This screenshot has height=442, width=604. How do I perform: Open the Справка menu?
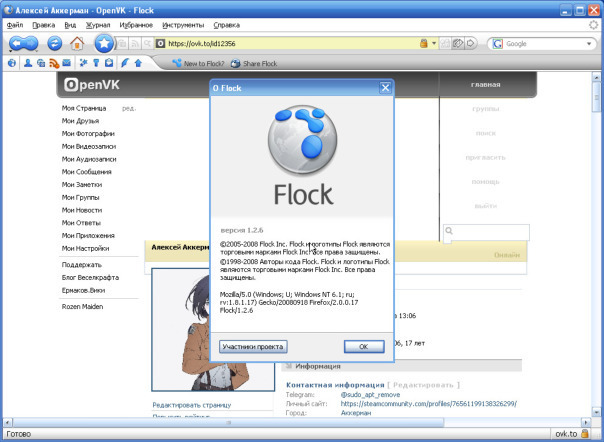[226, 25]
